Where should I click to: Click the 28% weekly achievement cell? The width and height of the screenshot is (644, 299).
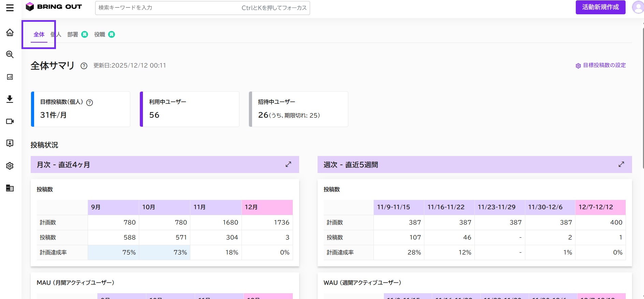pos(399,252)
